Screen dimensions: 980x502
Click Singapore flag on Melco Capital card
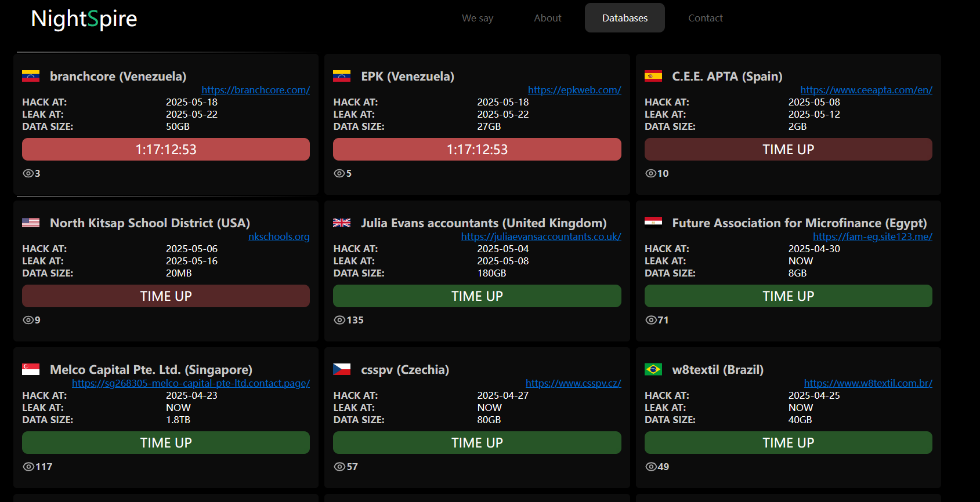(x=31, y=369)
